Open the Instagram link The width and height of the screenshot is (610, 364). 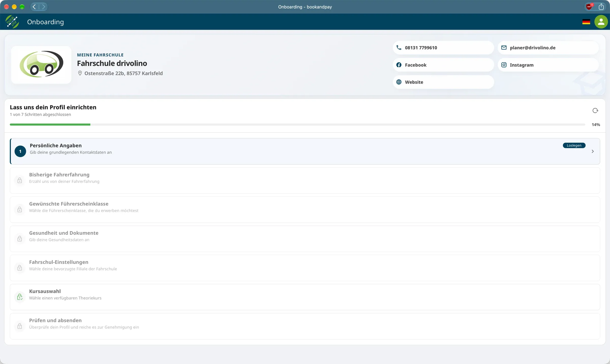(x=548, y=65)
